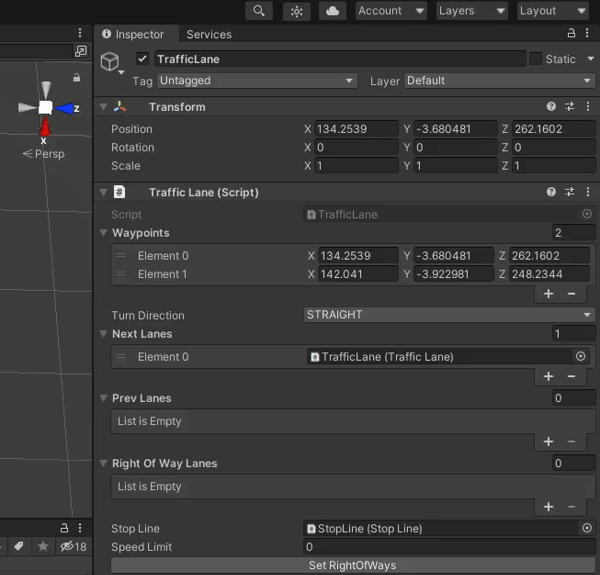Click the plus button under Waypoints list
Image resolution: width=600 pixels, height=575 pixels.
tap(548, 294)
